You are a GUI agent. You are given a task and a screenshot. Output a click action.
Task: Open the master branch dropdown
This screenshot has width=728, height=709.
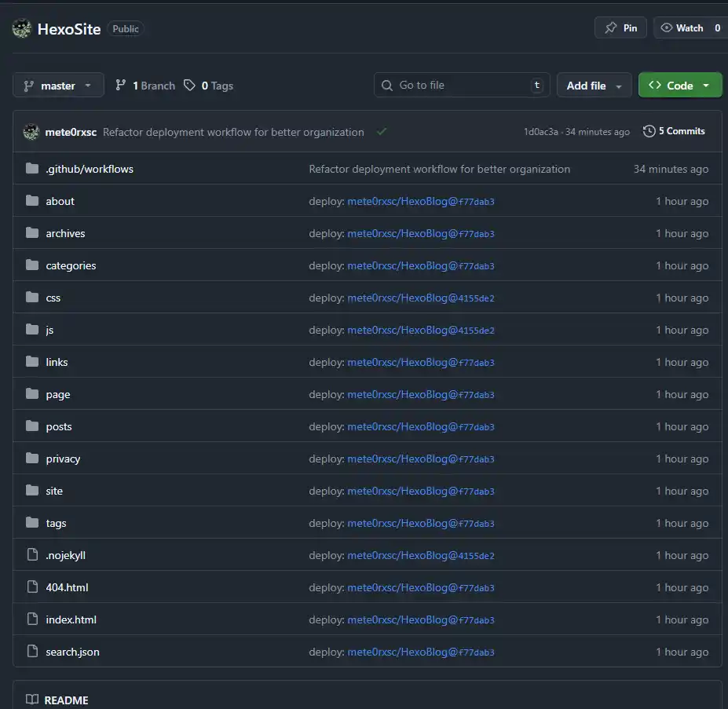click(x=58, y=86)
